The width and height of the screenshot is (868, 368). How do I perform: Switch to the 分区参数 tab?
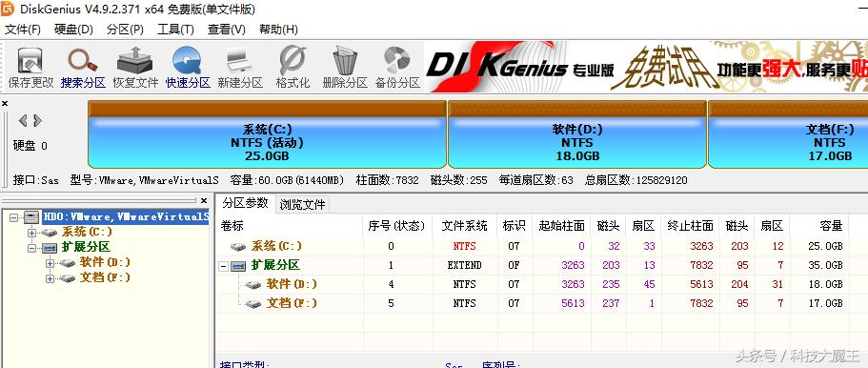click(245, 203)
